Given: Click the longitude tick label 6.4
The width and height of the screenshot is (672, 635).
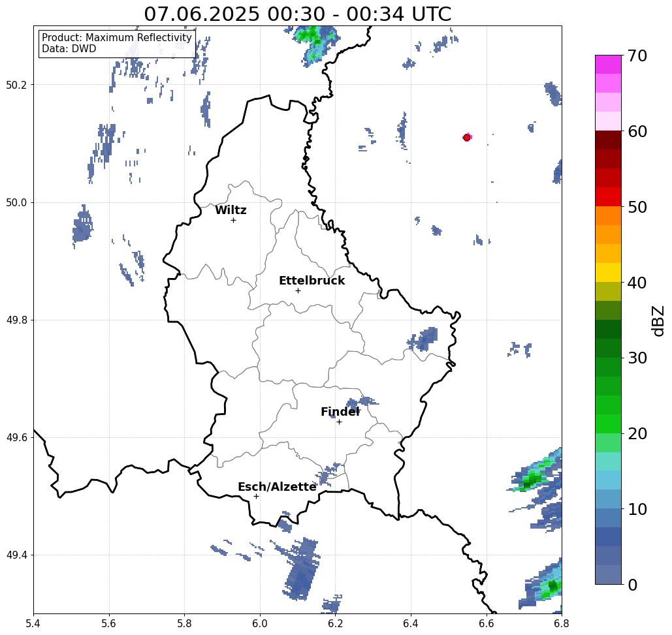Looking at the screenshot, I should pos(411,623).
